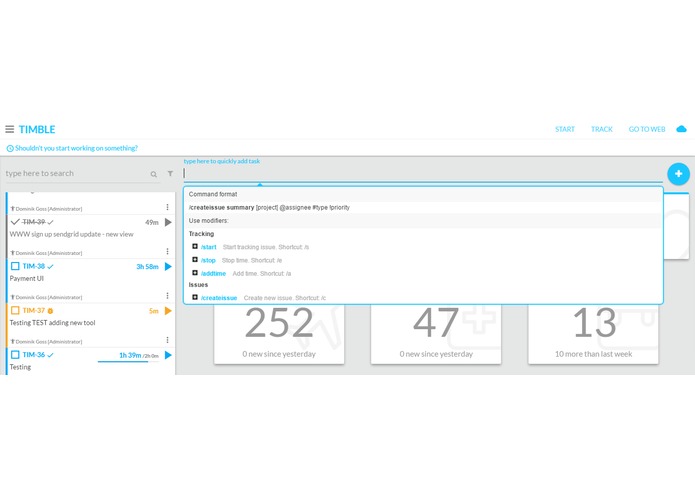The width and height of the screenshot is (695, 494).
Task: Open more options menu above TIM-39
Action: (x=168, y=207)
